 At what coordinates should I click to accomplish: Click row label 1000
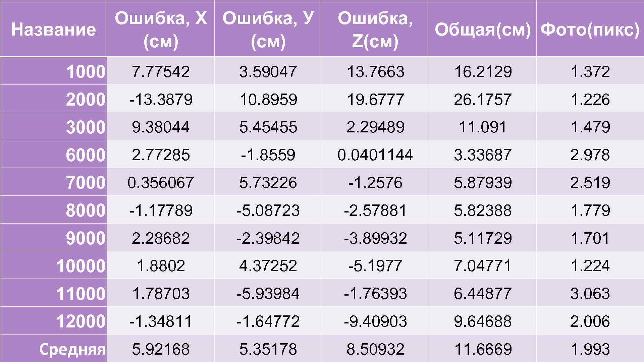point(86,71)
